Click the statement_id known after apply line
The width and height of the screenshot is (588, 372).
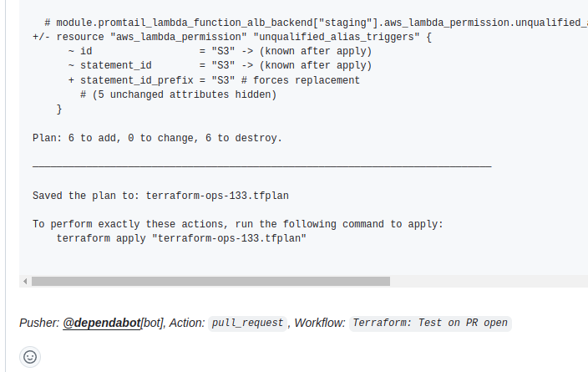click(x=220, y=65)
